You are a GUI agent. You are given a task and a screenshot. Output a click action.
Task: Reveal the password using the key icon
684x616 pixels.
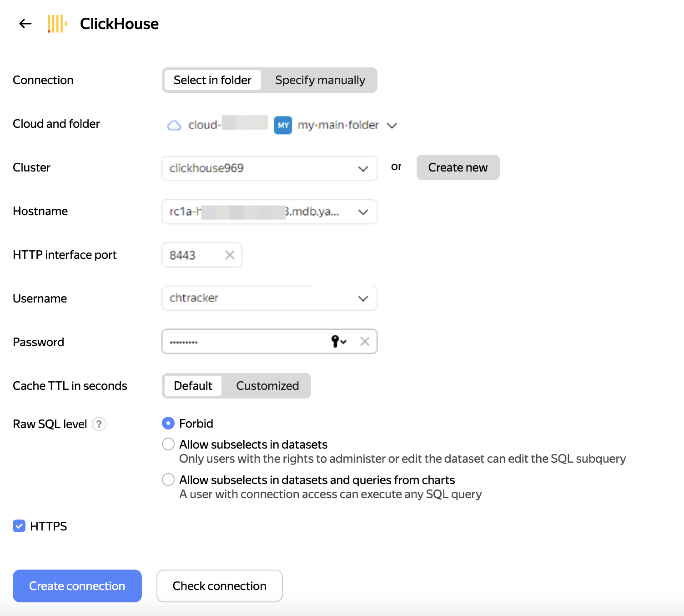click(337, 341)
